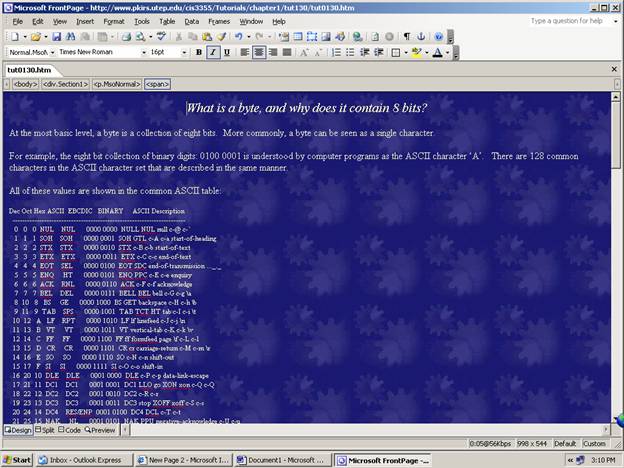Image resolution: width=624 pixels, height=468 pixels.
Task: Expand Borders dropdown arrow
Action: pyautogui.click(x=406, y=53)
